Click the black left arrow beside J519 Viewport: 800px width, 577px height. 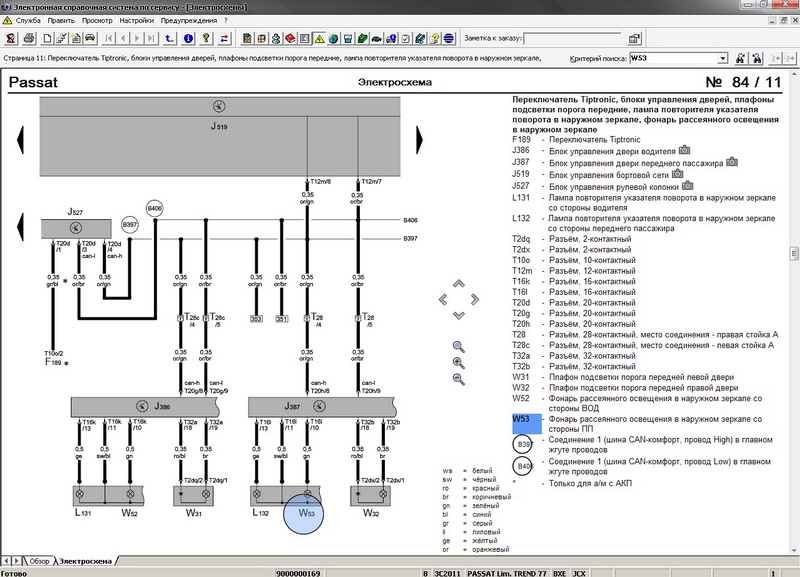click(x=20, y=139)
